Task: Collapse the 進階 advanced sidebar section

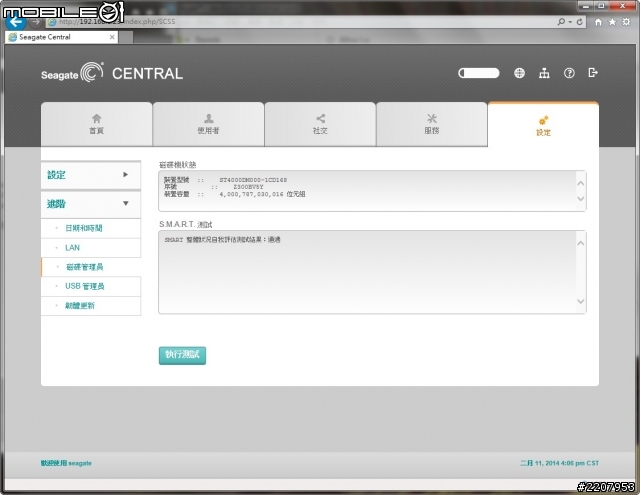Action: (91, 204)
